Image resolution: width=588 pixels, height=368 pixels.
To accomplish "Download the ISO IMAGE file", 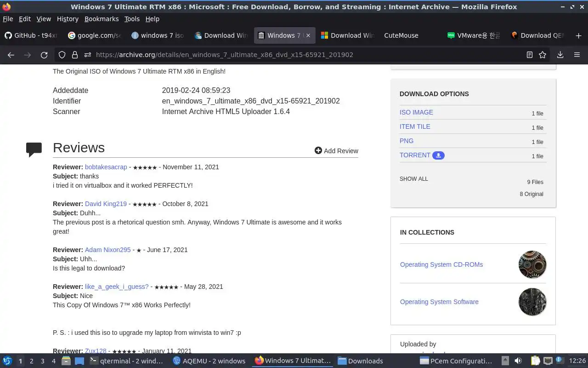I will pyautogui.click(x=416, y=112).
